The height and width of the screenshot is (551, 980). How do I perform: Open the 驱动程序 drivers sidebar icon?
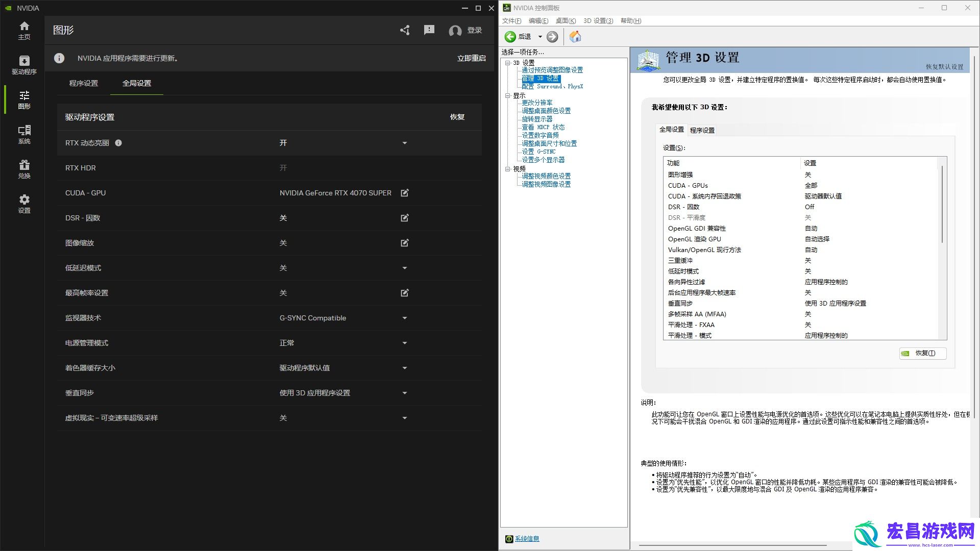[24, 61]
